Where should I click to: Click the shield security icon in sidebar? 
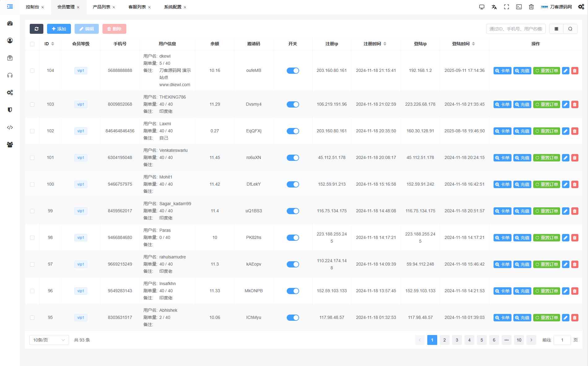click(x=10, y=110)
